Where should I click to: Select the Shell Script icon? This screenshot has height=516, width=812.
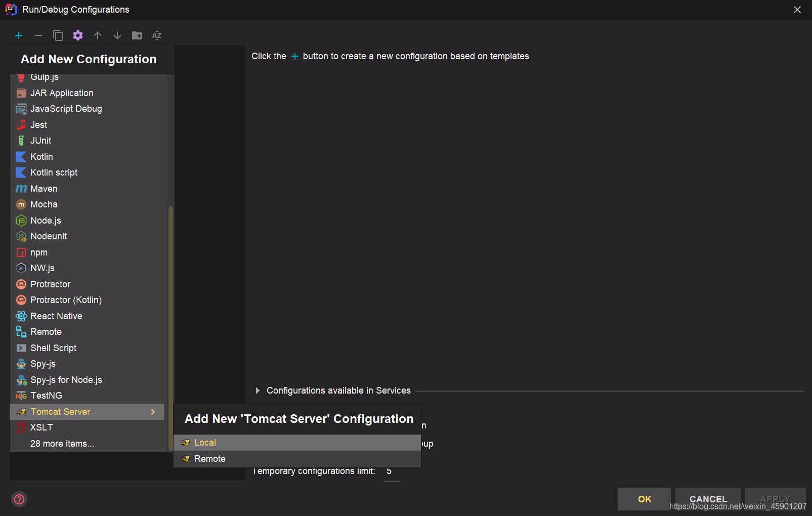pos(21,348)
